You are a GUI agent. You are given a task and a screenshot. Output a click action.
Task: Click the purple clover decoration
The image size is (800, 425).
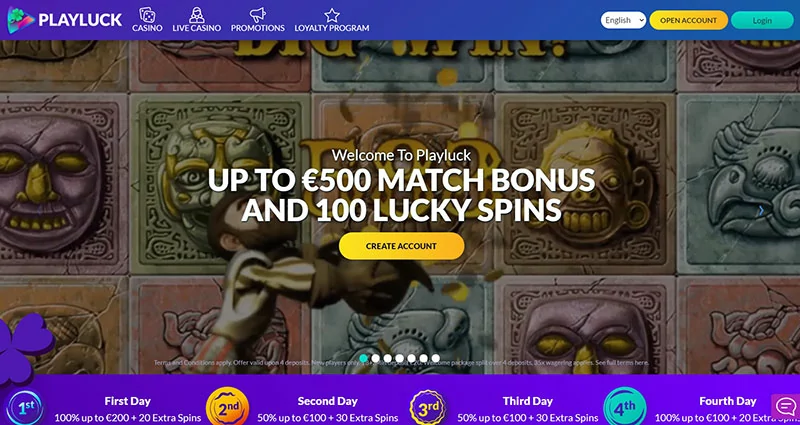(24, 347)
